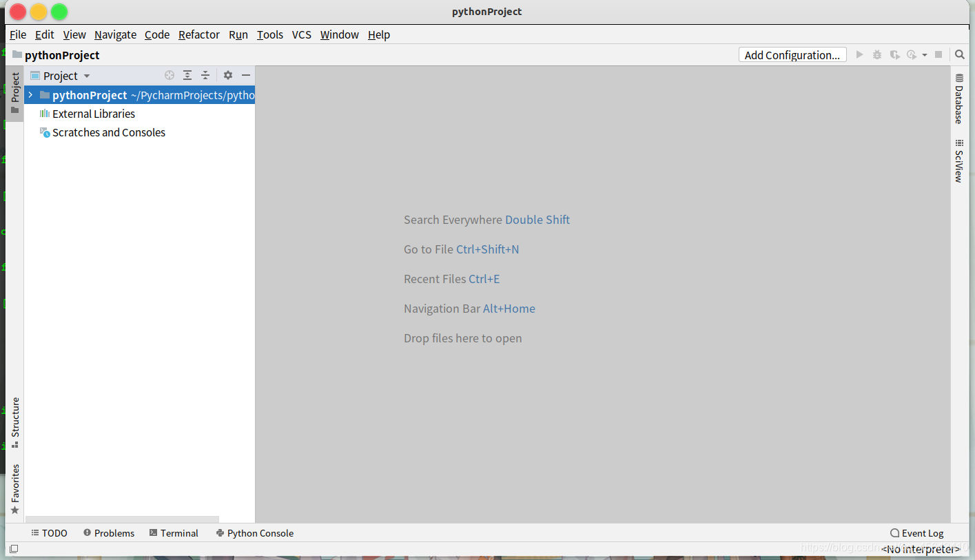
Task: Click the breadcrumb folder icon beside pythonProject
Action: coord(17,54)
